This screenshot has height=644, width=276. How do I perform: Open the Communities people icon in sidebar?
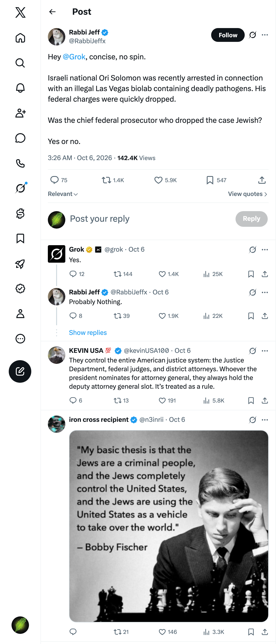[20, 113]
